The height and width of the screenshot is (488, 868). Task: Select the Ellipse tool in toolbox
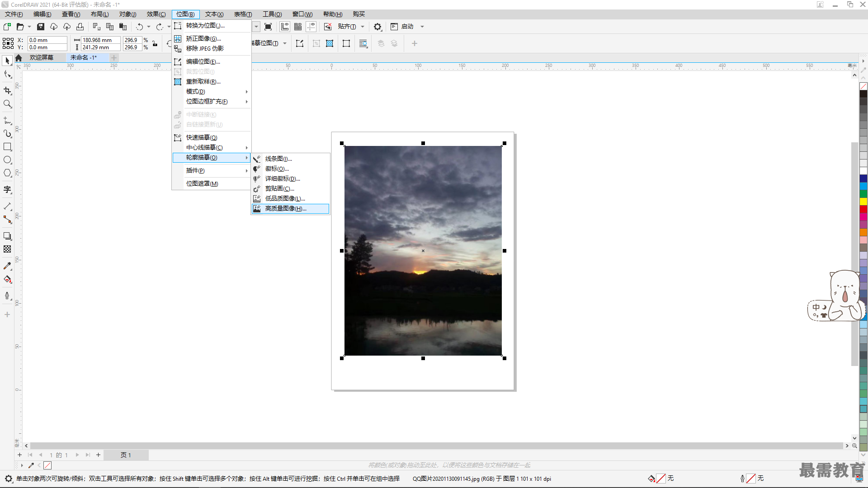[7, 160]
